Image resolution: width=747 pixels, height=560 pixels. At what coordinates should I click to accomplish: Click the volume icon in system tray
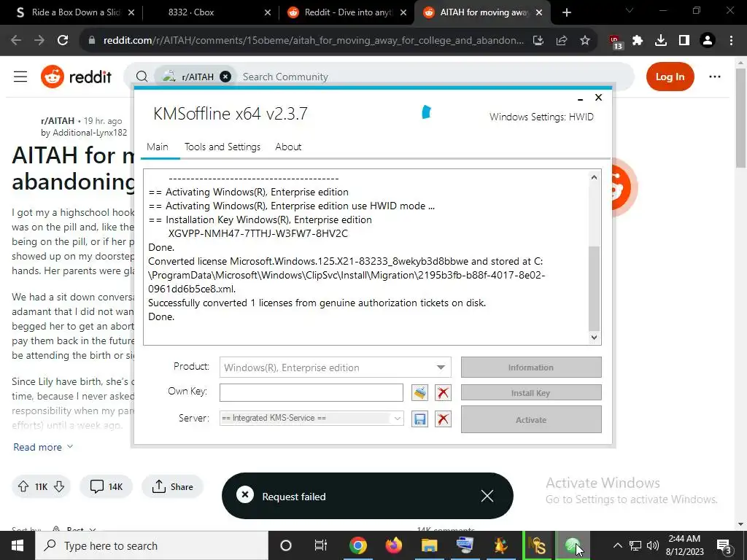(653, 545)
